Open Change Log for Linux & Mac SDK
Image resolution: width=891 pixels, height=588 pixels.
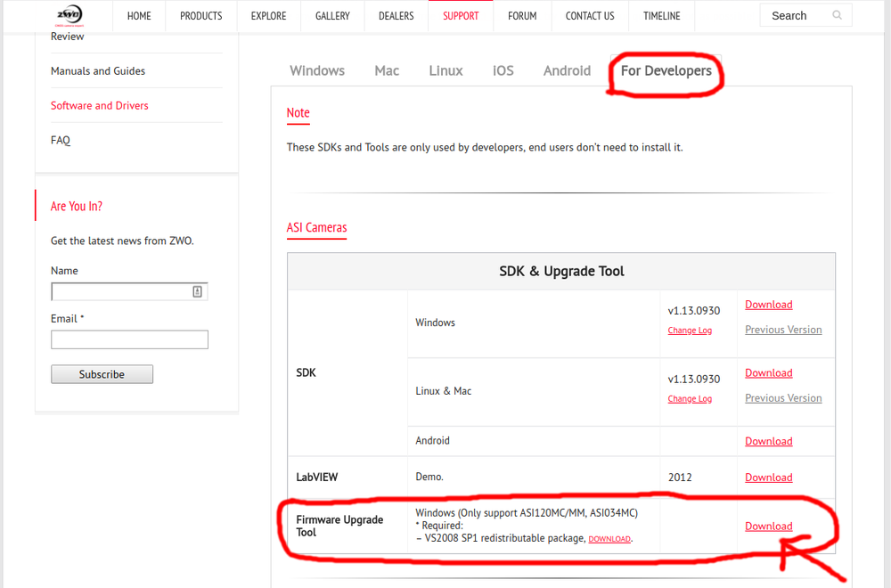[690, 399]
